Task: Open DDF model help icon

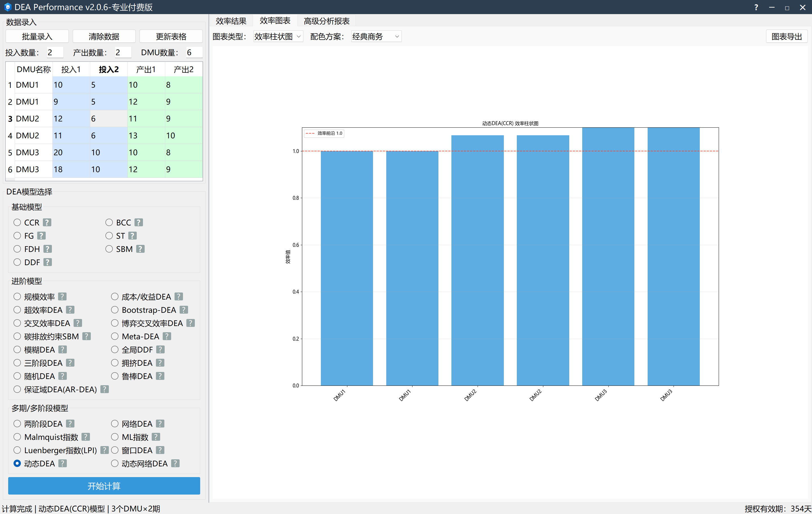Action: tap(48, 262)
